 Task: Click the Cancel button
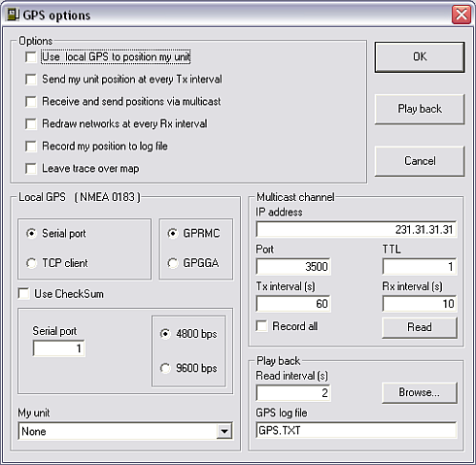click(420, 161)
